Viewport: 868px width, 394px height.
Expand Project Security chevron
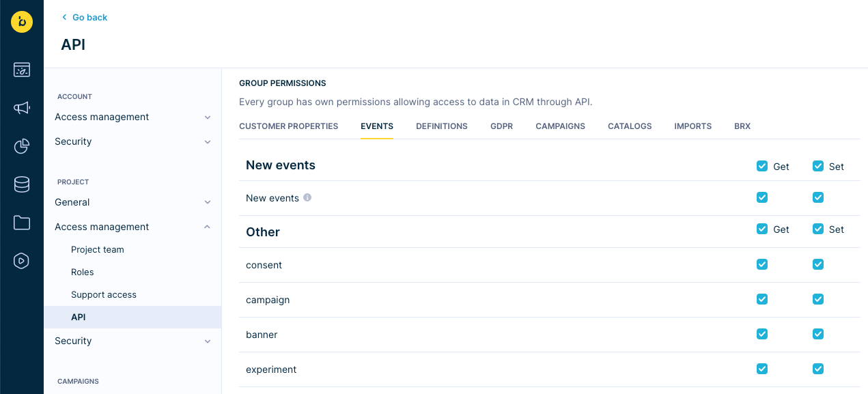(208, 341)
